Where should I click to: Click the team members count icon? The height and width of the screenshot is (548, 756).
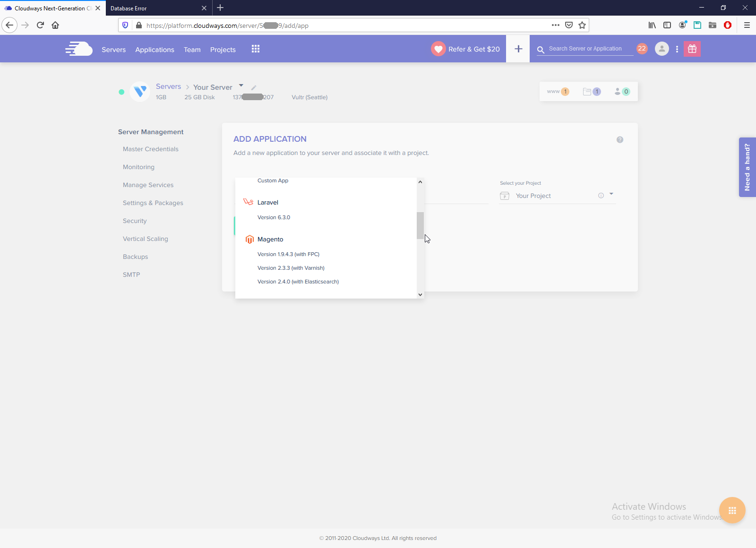click(622, 92)
